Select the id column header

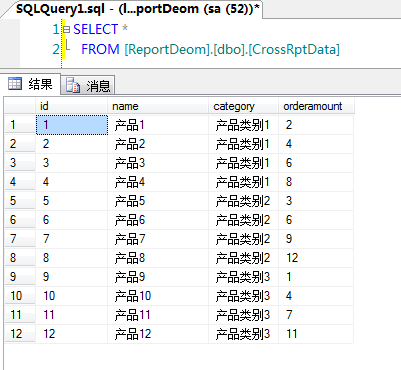pos(71,106)
